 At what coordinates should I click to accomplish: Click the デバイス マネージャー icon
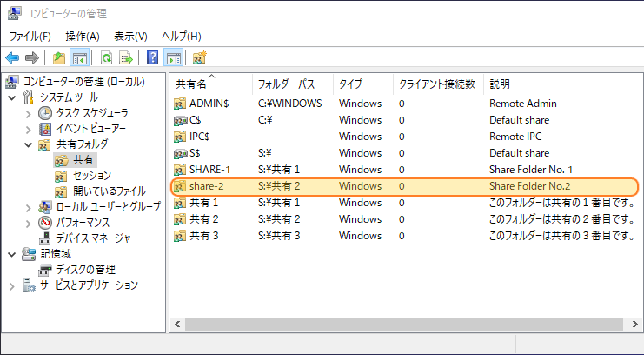tap(44, 238)
